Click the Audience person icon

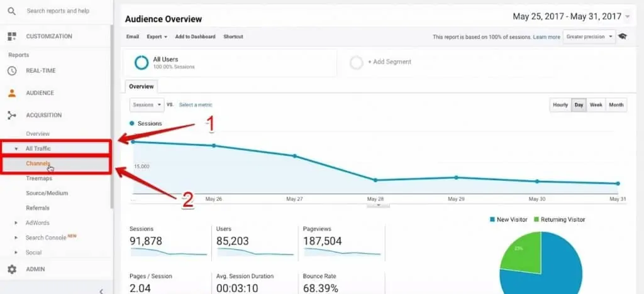(11, 93)
